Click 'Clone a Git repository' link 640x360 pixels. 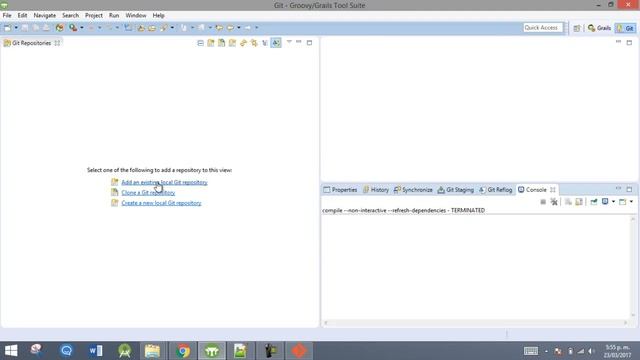coord(148,193)
